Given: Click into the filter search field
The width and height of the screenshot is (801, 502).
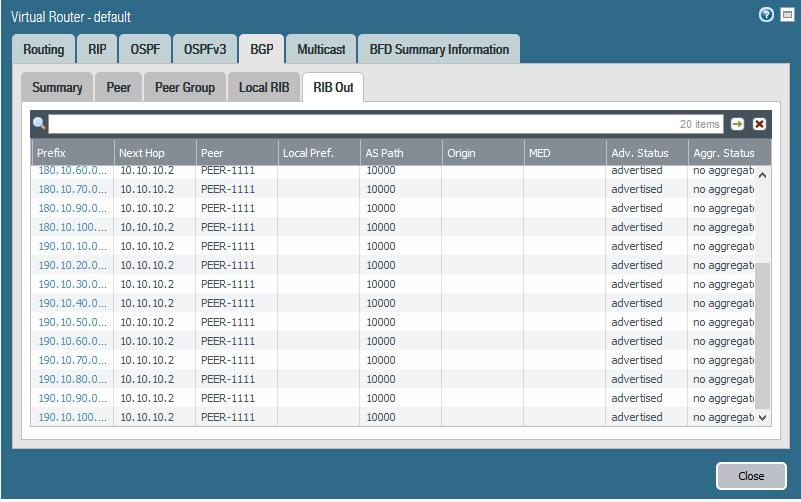Looking at the screenshot, I should [x=360, y=124].
